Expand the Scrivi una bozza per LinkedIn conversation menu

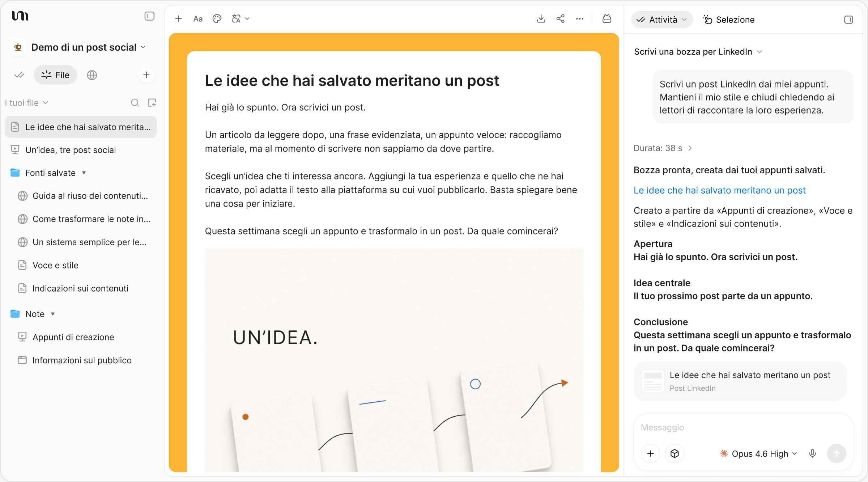click(x=698, y=52)
